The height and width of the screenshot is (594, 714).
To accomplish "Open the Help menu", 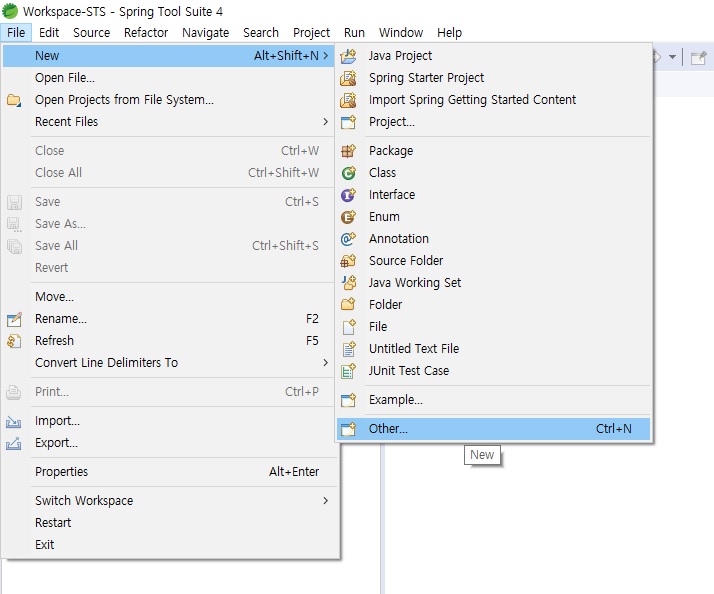I will click(x=449, y=33).
